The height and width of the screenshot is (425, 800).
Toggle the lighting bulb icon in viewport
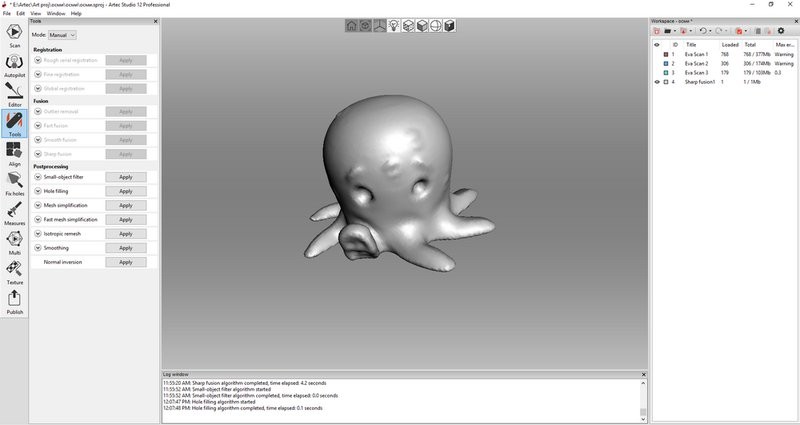coord(393,26)
